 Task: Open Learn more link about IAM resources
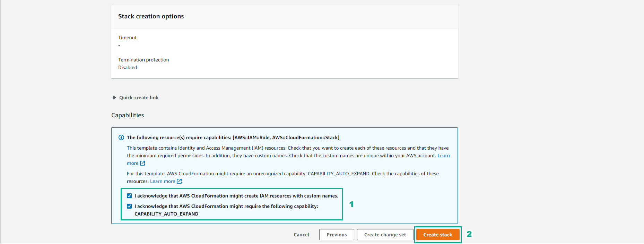(x=444, y=155)
